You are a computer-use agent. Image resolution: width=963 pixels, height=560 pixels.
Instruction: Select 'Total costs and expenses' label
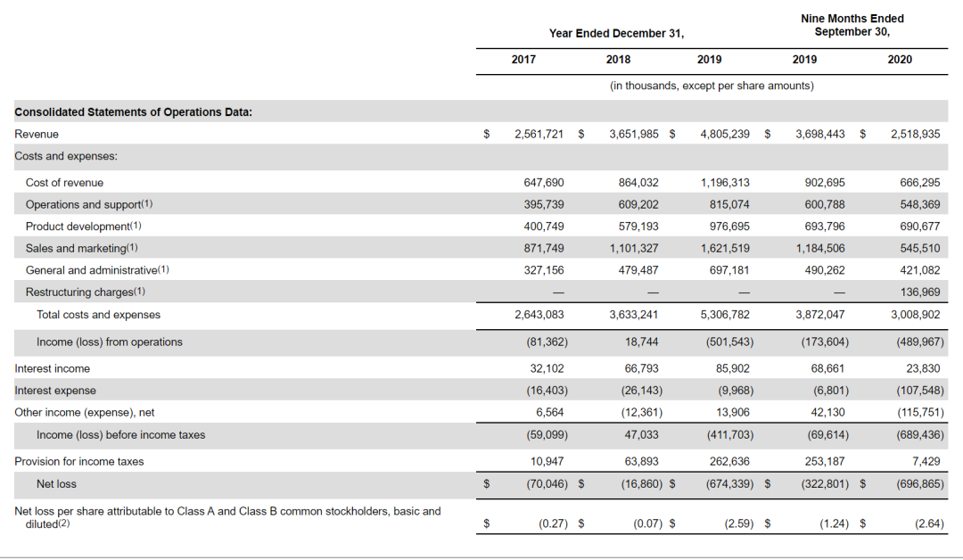click(98, 315)
